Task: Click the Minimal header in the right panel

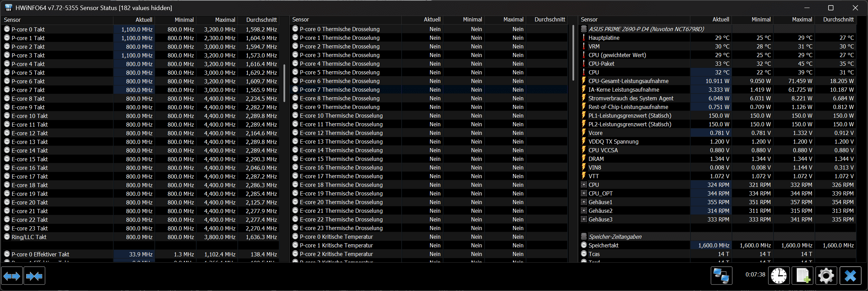Action: pyautogui.click(x=753, y=20)
